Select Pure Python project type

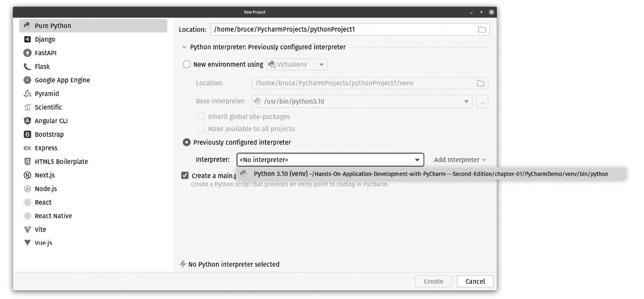pos(93,26)
